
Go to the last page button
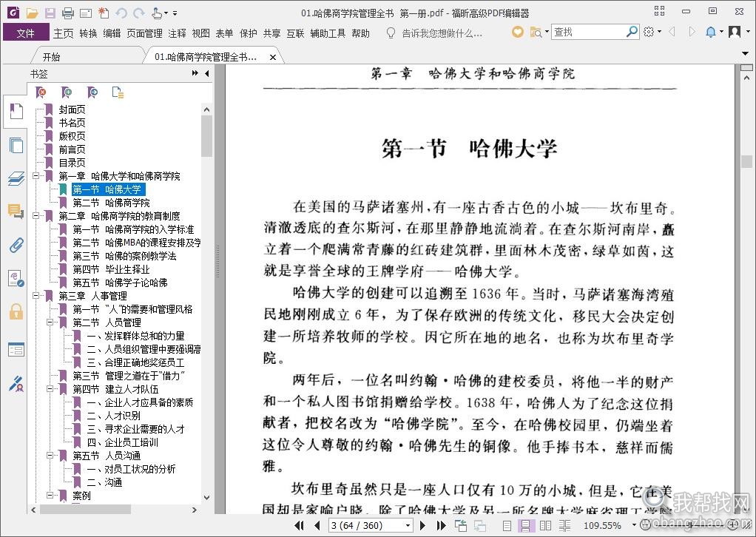pos(441,525)
